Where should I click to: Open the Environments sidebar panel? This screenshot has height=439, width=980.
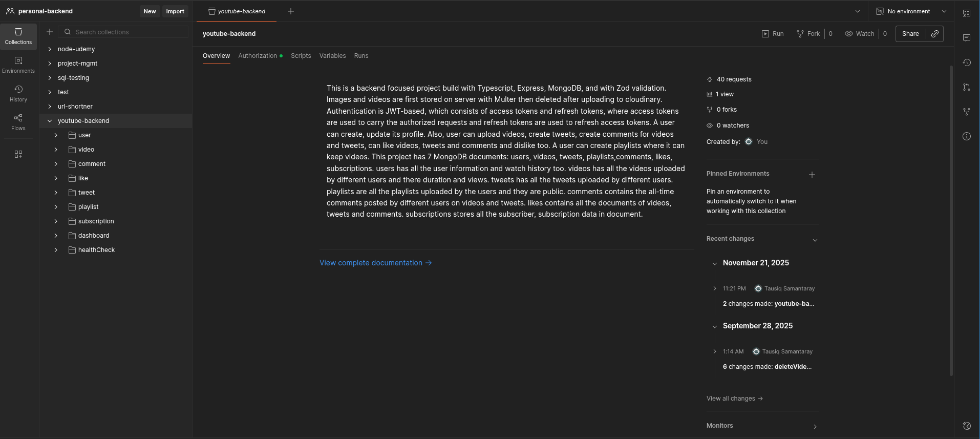click(18, 65)
